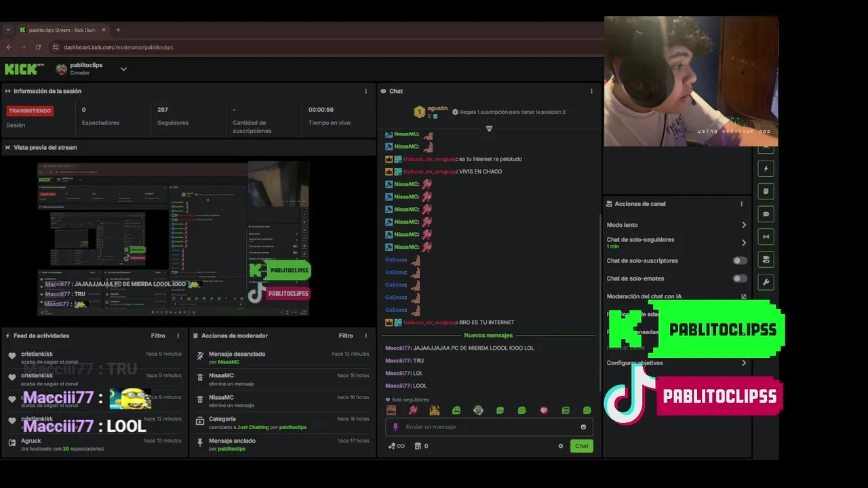
Task: Click the chat bubble sidebar icon
Action: tap(766, 214)
